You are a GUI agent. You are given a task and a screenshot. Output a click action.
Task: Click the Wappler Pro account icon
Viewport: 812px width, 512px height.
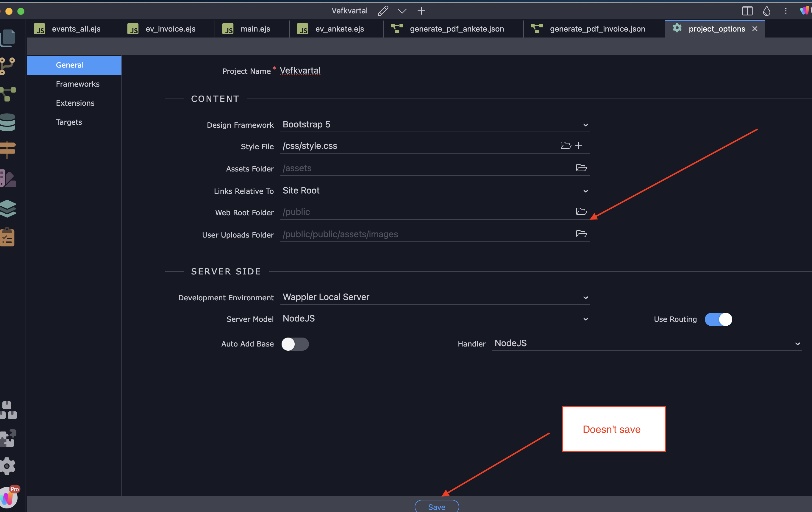coord(8,497)
